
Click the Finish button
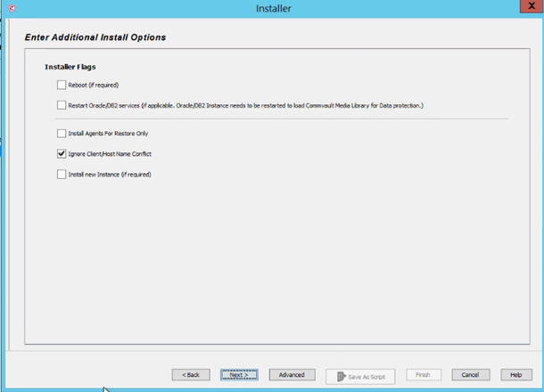[x=424, y=375]
